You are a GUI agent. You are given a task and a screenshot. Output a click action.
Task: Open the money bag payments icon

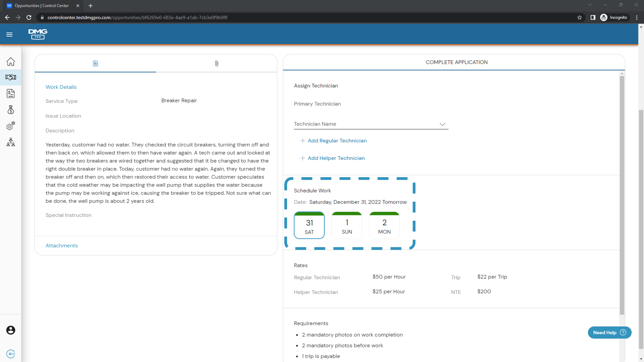click(x=10, y=110)
